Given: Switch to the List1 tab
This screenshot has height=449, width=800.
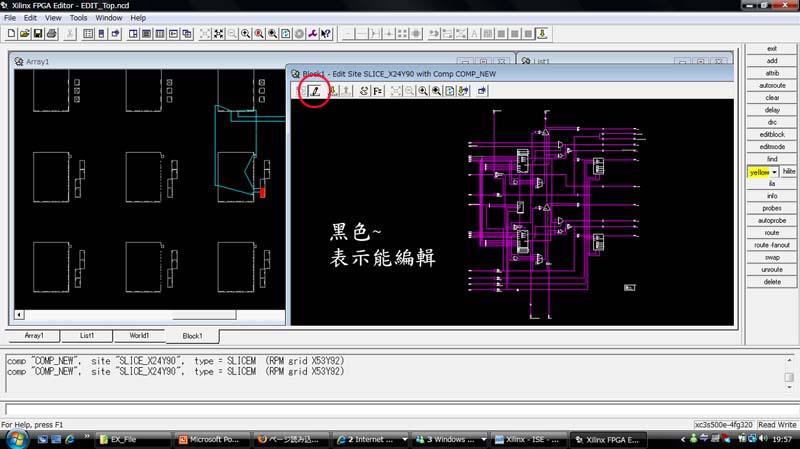Looking at the screenshot, I should tap(87, 336).
